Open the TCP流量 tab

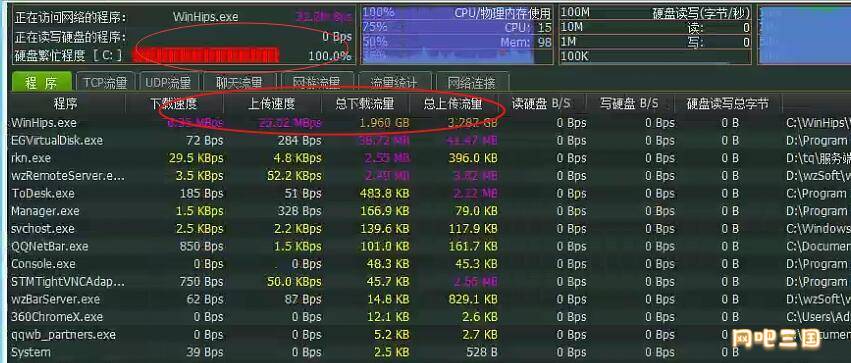105,82
